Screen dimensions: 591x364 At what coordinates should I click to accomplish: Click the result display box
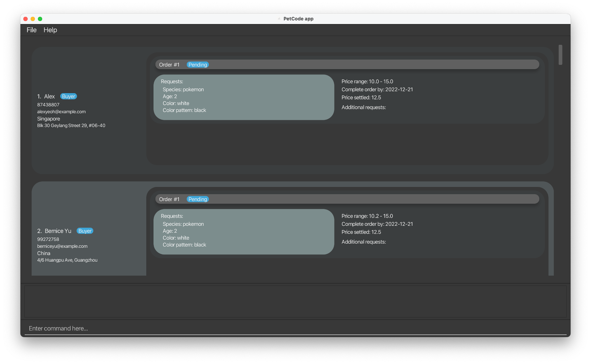pyautogui.click(x=295, y=301)
